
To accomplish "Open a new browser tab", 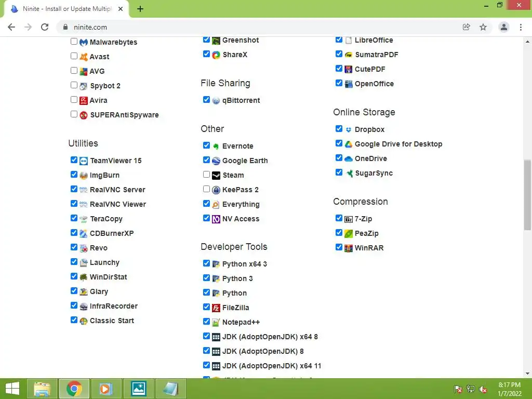I will coord(140,9).
